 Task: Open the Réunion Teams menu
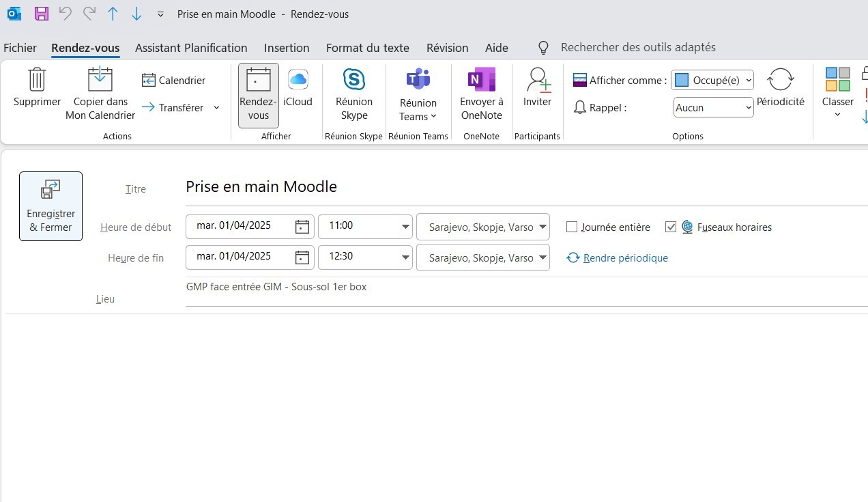(x=418, y=96)
